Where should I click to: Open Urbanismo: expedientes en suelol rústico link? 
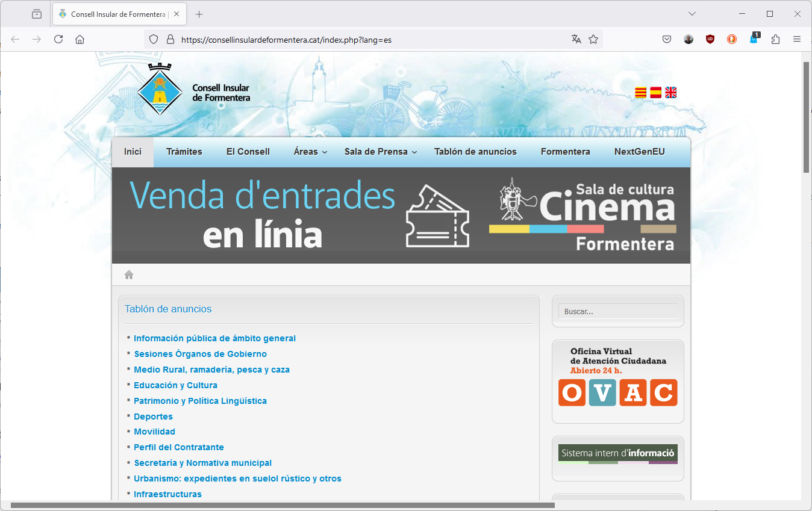237,478
